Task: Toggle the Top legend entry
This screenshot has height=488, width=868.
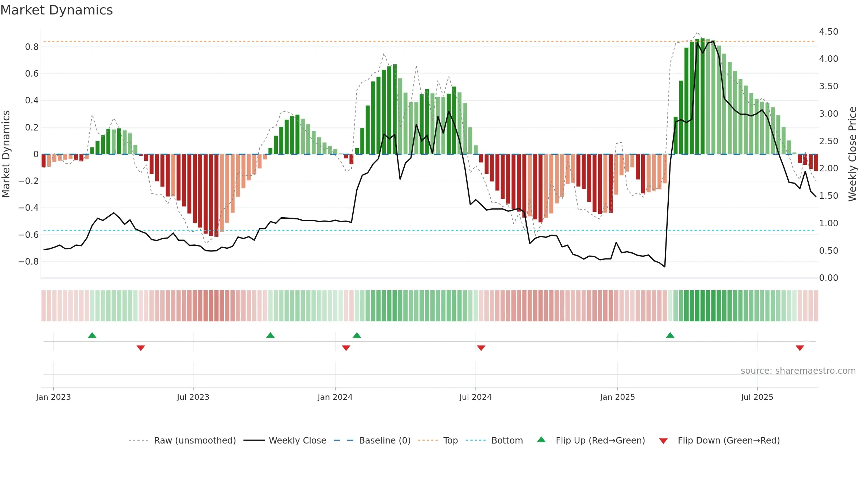Action: [438, 440]
